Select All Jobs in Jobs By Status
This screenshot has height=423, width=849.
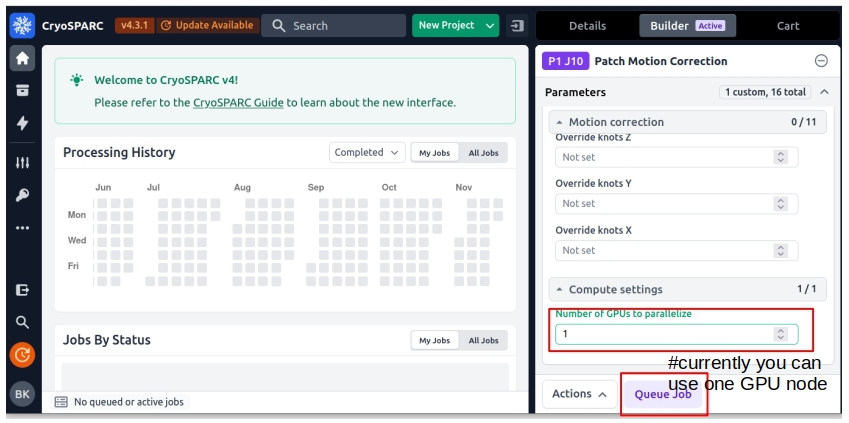point(483,341)
